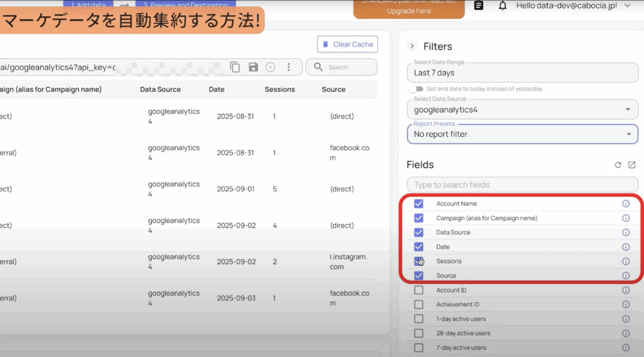Show info for Account Name field
This screenshot has width=644, height=357.
coord(626,204)
